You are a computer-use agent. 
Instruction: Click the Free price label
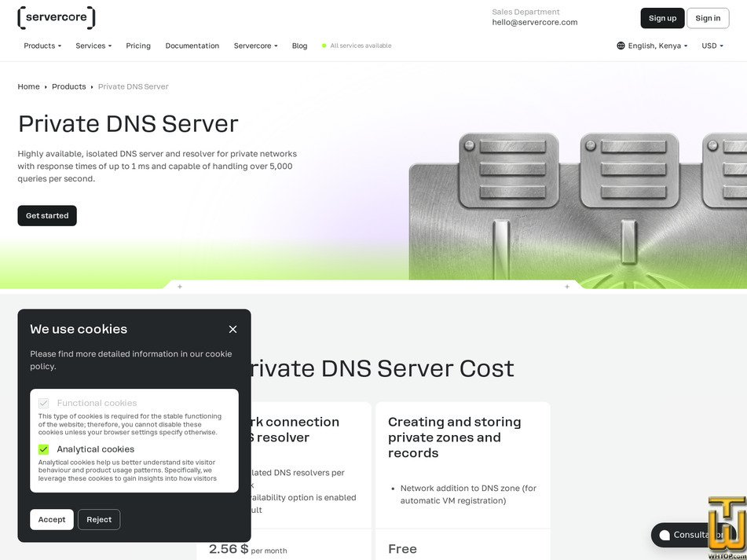coord(402,549)
